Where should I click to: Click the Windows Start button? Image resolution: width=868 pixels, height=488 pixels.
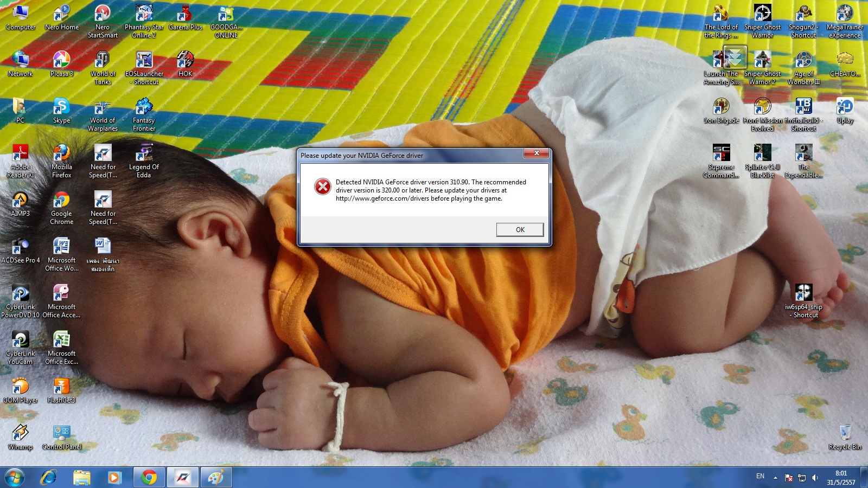coord(15,477)
